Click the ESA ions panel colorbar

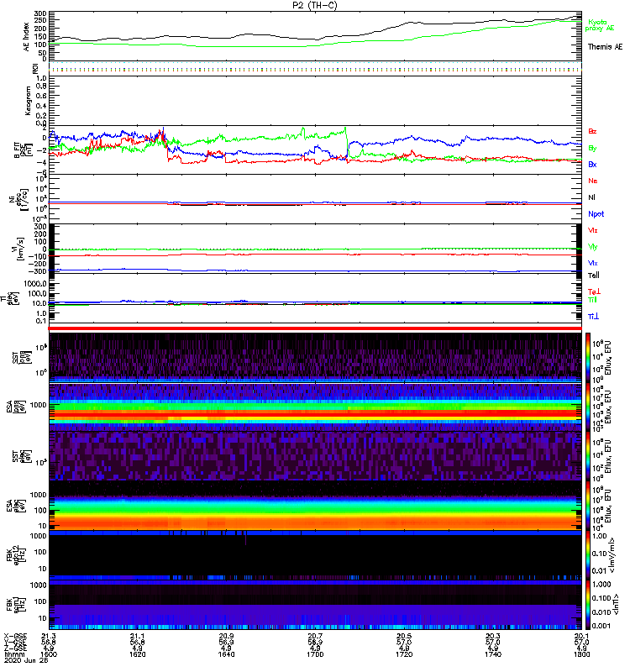[x=588, y=407]
